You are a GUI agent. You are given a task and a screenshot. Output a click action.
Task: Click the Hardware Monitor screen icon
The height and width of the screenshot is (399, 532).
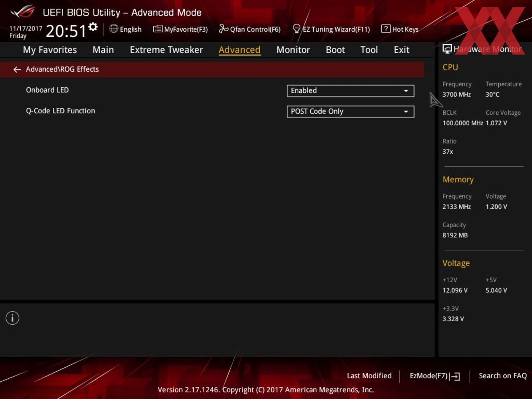pos(447,49)
